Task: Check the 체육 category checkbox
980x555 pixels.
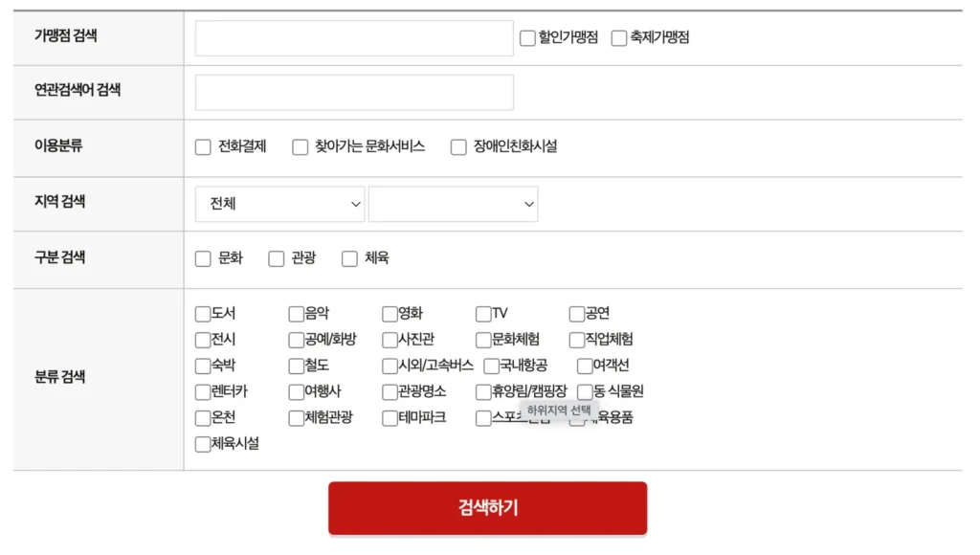Action: point(349,258)
